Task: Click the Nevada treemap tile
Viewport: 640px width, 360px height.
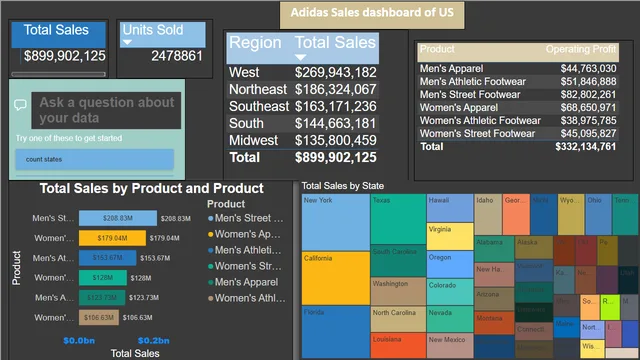Action: pyautogui.click(x=450, y=319)
